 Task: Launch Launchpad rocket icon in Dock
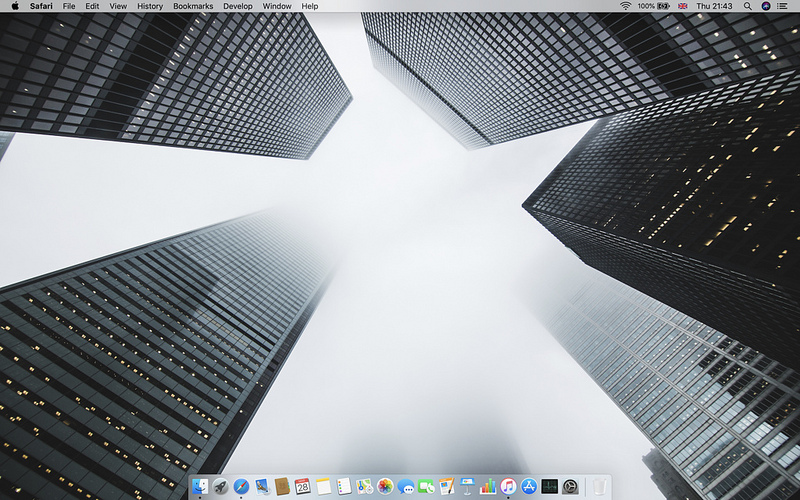pos(220,486)
